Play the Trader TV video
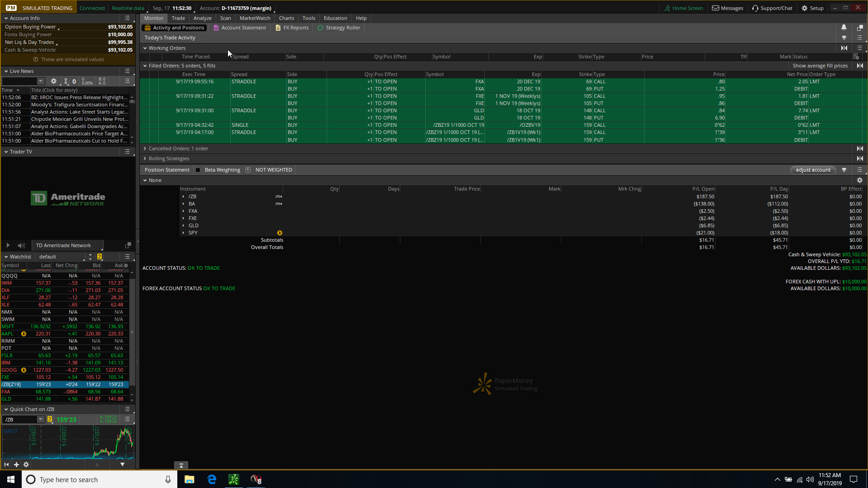Image resolution: width=868 pixels, height=488 pixels. tap(8, 245)
